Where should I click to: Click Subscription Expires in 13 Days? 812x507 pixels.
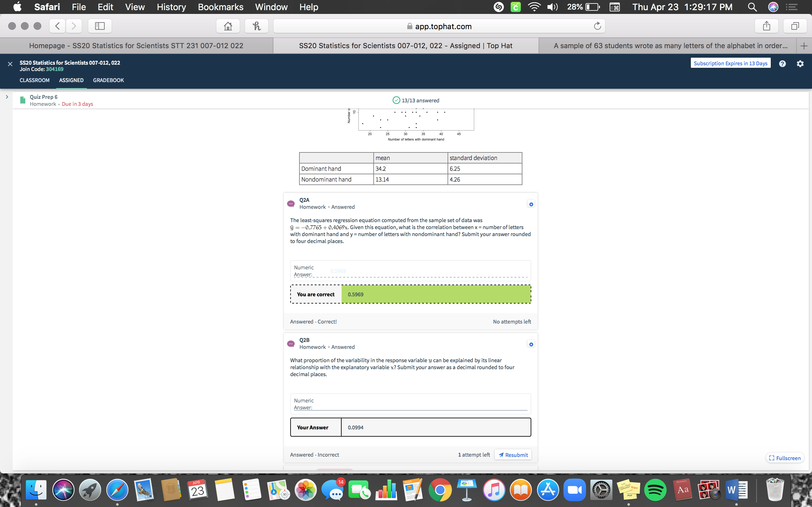(x=730, y=63)
